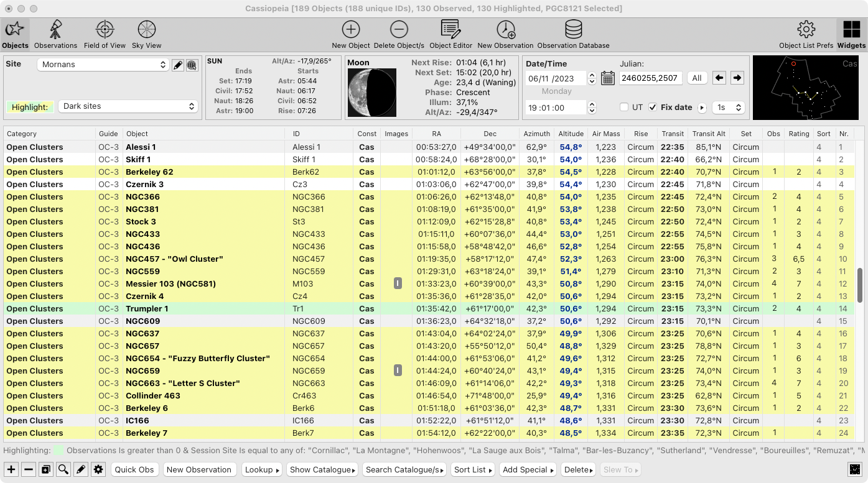Screen dimensions: 868x483
Task: Select the NGC663 - "Letter S Cluster" row
Action: coord(429,383)
